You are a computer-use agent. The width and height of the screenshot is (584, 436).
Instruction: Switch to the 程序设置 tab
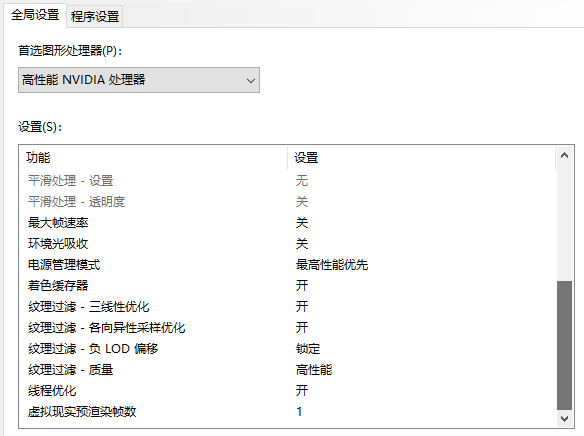click(95, 16)
